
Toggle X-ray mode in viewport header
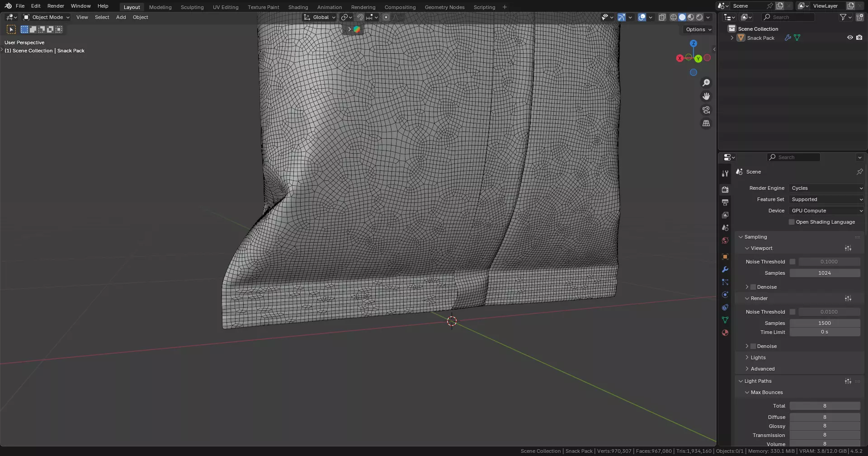pos(662,17)
